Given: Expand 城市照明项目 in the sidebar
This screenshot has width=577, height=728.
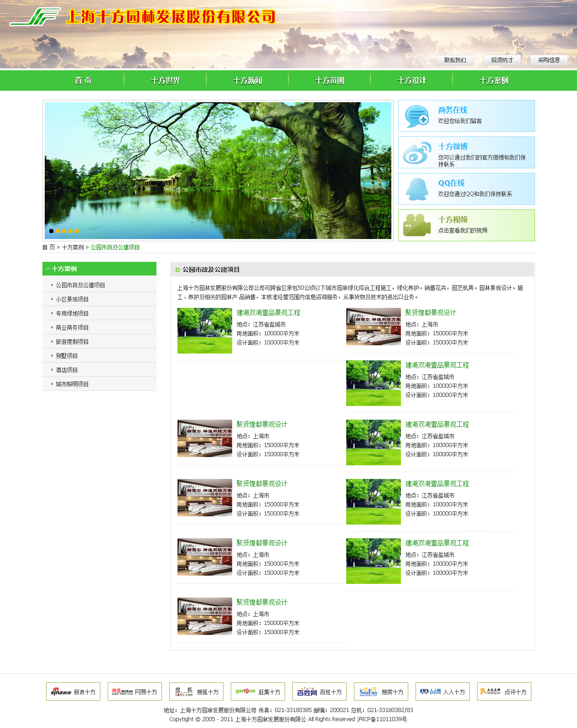Looking at the screenshot, I should tap(72, 384).
